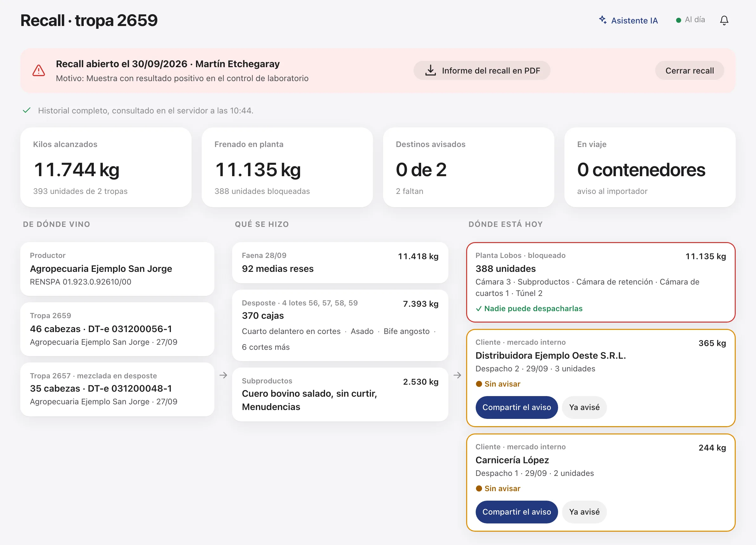Click Cerrar recall button
Viewport: 756px width, 545px height.
[x=689, y=70]
